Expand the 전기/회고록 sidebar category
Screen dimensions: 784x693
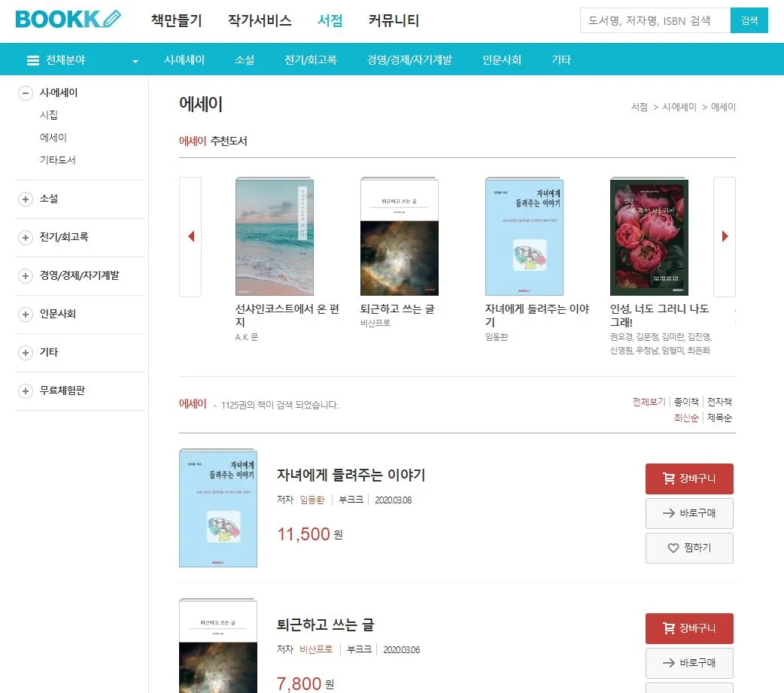click(x=26, y=238)
